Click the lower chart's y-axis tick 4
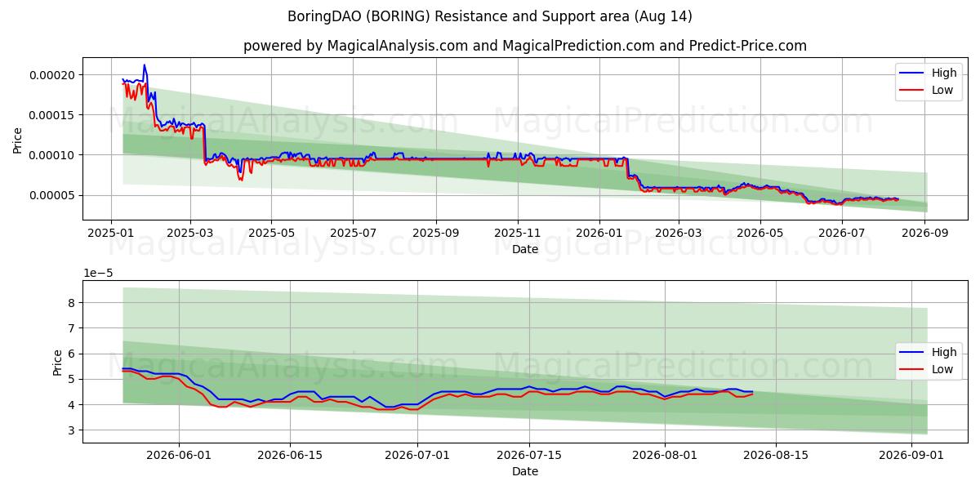Image resolution: width=980 pixels, height=490 pixels. pyautogui.click(x=71, y=405)
